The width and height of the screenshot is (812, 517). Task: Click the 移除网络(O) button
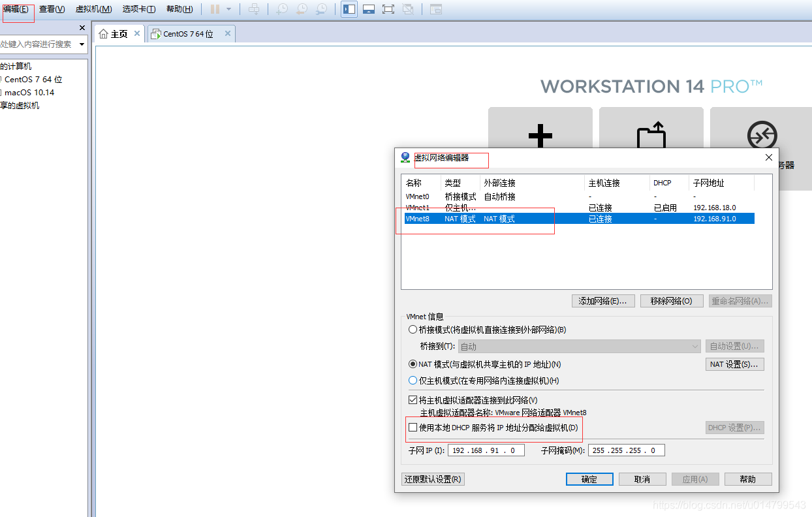672,301
